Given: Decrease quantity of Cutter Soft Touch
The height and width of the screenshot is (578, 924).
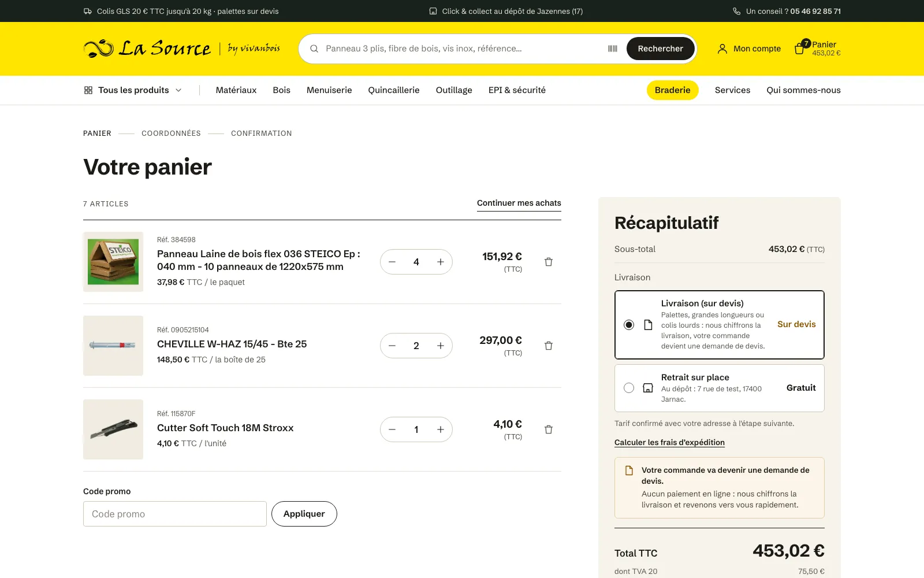Looking at the screenshot, I should coord(392,429).
